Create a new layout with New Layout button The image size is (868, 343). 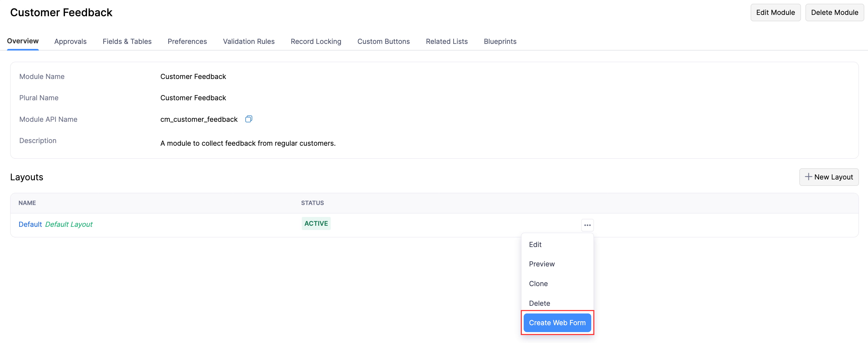829,177
